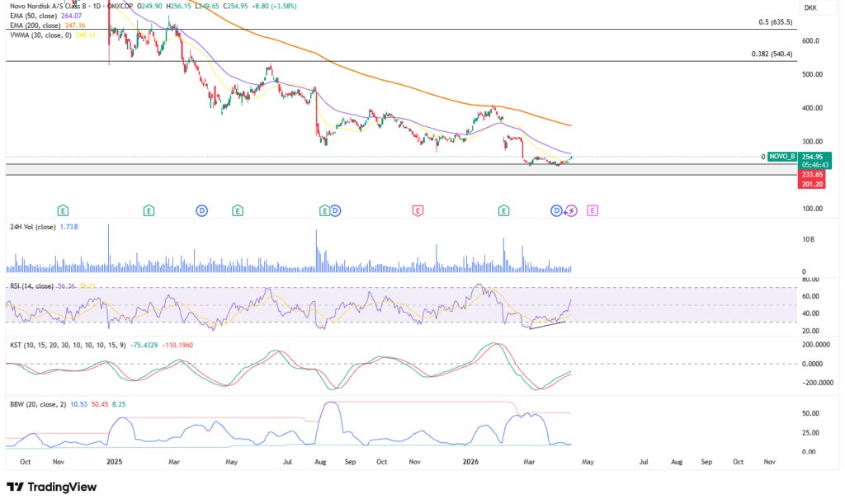Click the pink upcoming earnings marker
Image resolution: width=845 pixels, height=504 pixels.
click(592, 211)
